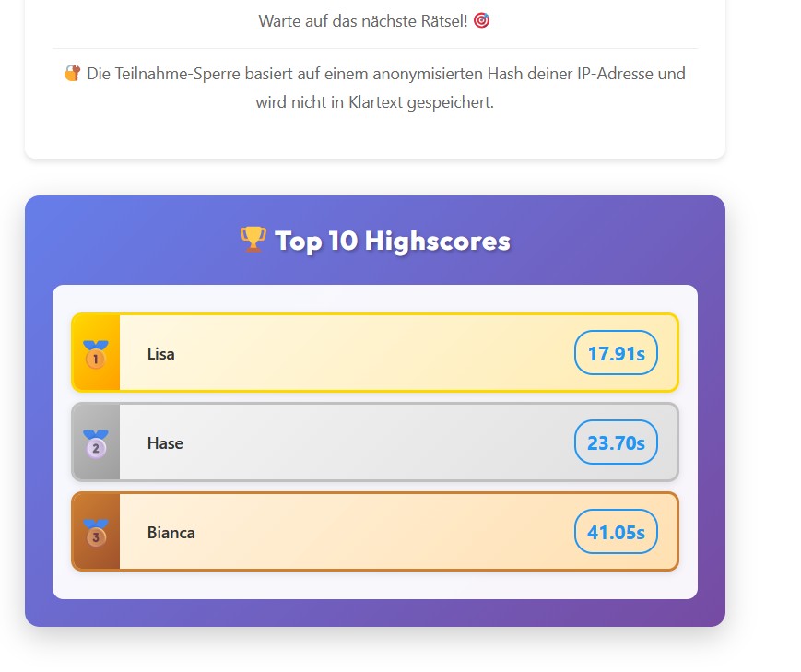Click the word IP-Adresse in the privacy notice
801x672 pixels.
click(614, 74)
